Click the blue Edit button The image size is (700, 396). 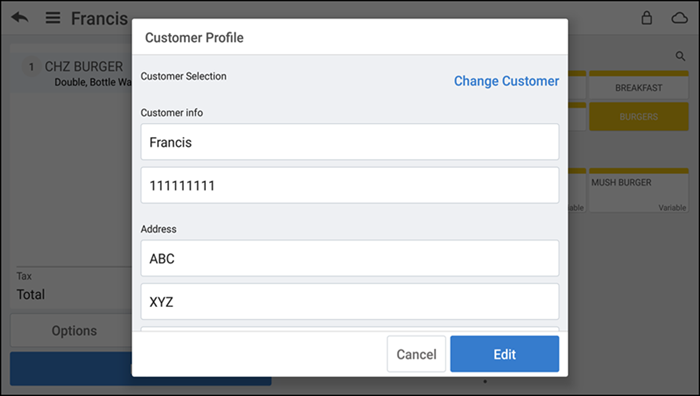pos(504,354)
